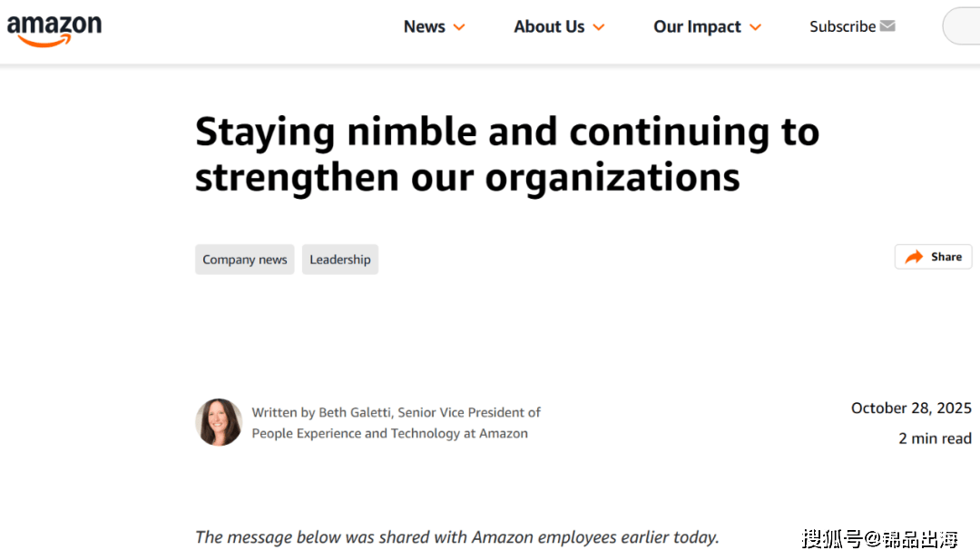
Task: Click the orange share arrow icon
Action: point(914,257)
